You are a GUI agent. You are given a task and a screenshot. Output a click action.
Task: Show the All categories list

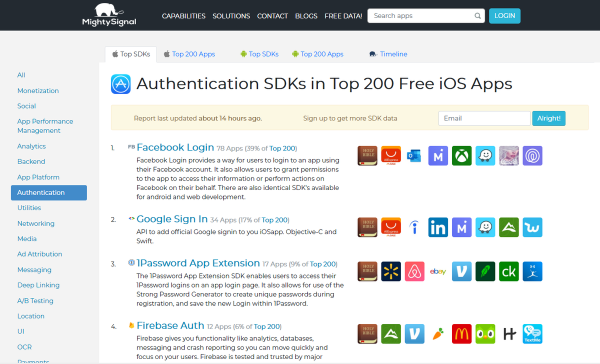tap(21, 75)
